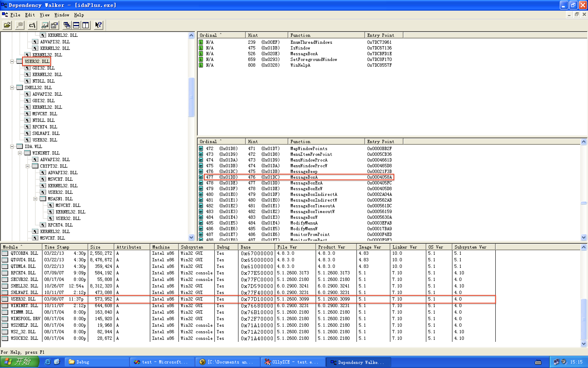The width and height of the screenshot is (588, 368).
Task: Click the module Properties toolbar icon
Action: [x=55, y=25]
